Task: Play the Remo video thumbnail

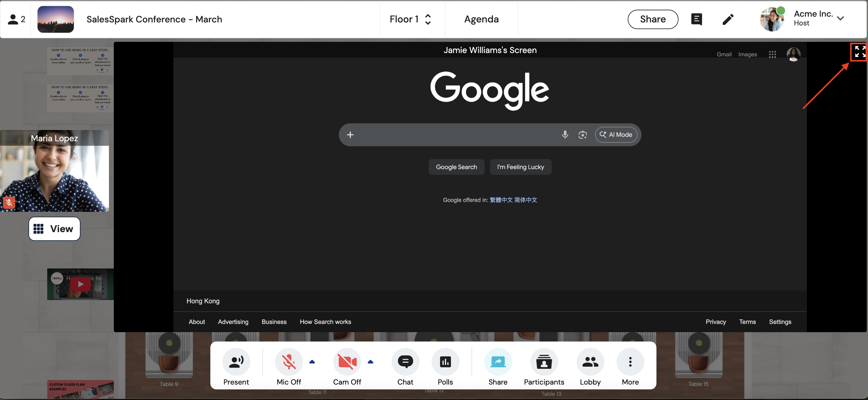Action: [80, 284]
